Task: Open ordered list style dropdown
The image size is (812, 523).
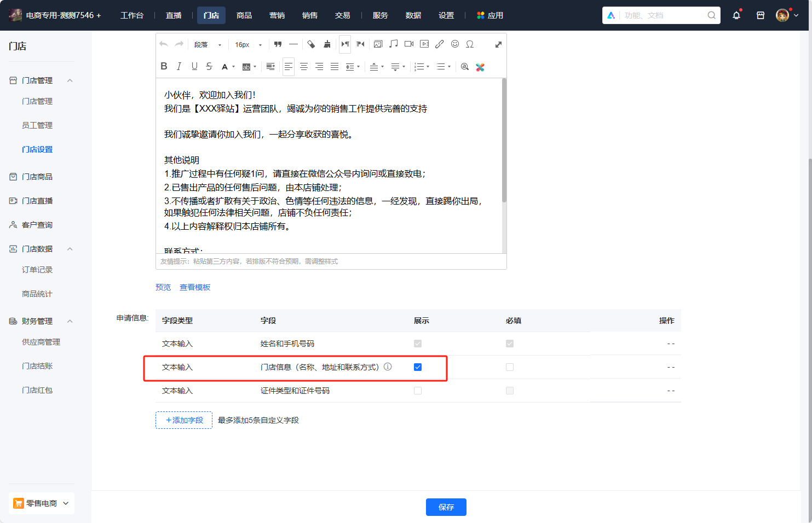Action: click(428, 67)
